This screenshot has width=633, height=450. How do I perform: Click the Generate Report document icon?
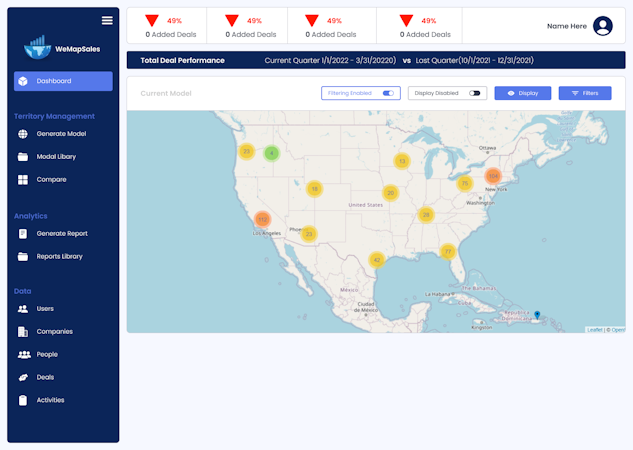pyautogui.click(x=23, y=234)
